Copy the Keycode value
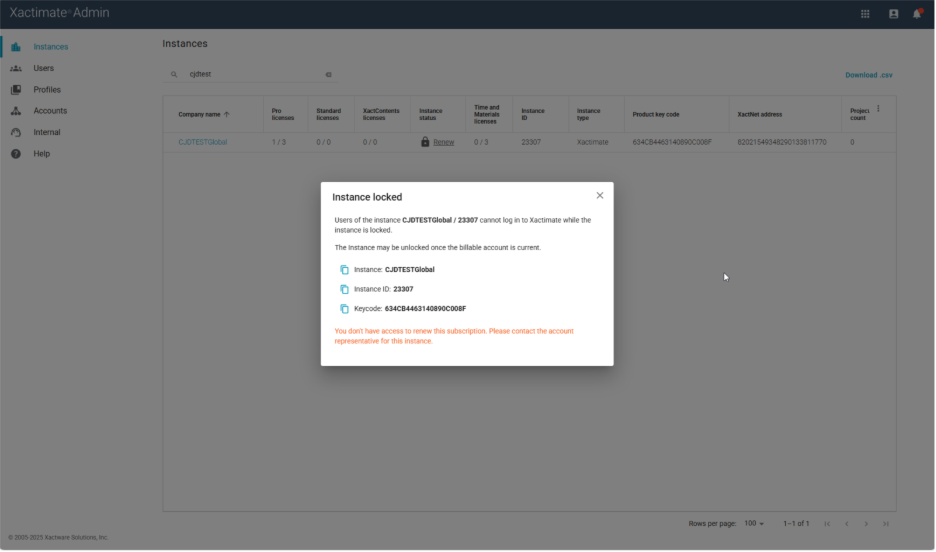 [344, 309]
